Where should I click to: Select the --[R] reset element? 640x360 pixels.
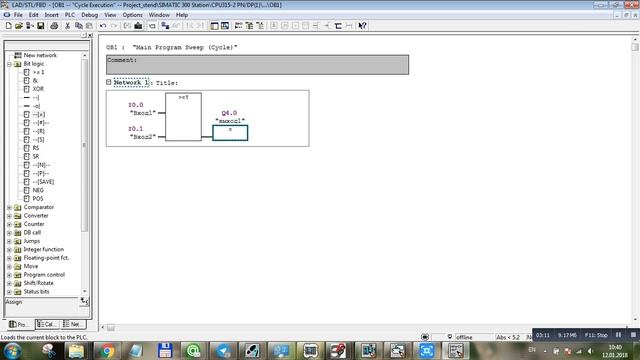coord(38,131)
